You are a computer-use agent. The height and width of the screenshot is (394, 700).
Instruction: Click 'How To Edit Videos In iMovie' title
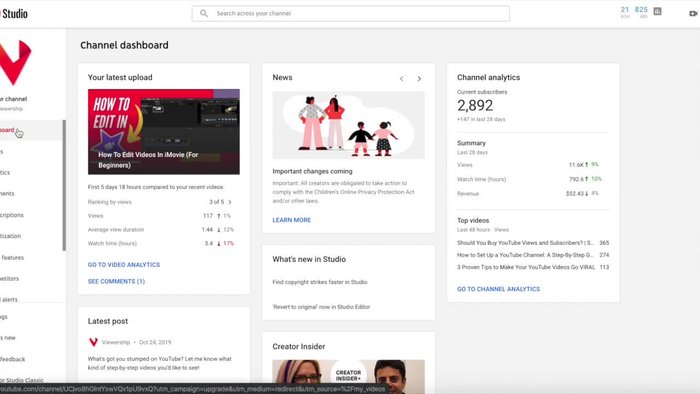point(148,160)
